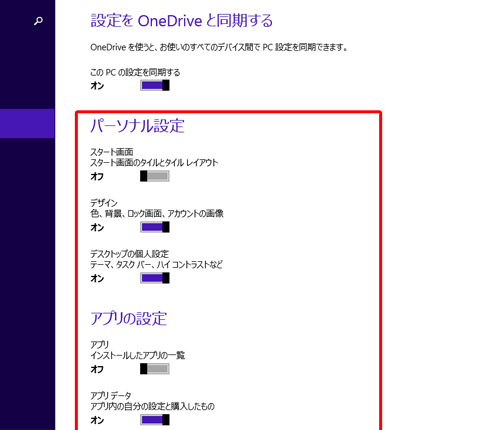Turn off この PC の設定を同期する toggle

tap(155, 85)
